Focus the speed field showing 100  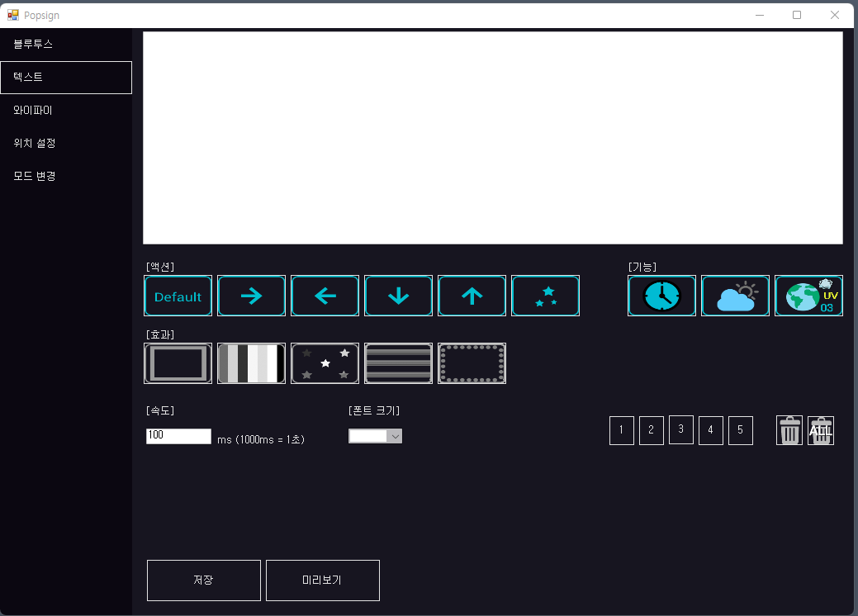pos(178,436)
